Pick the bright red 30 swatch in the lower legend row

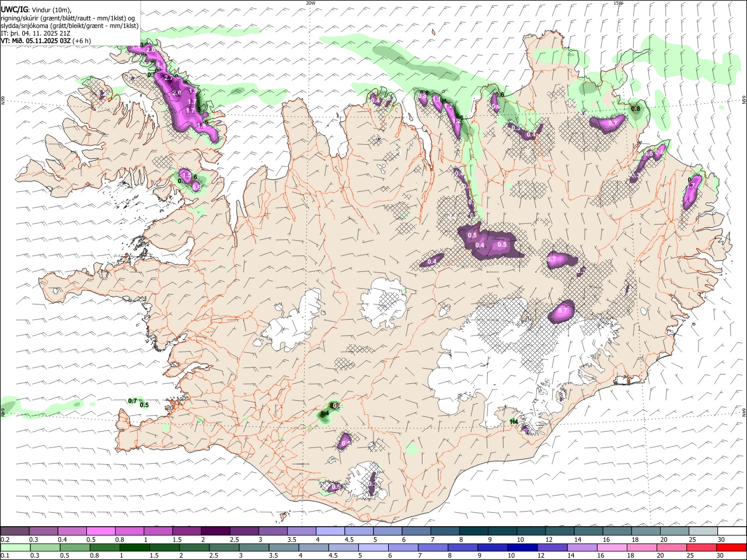click(x=732, y=548)
